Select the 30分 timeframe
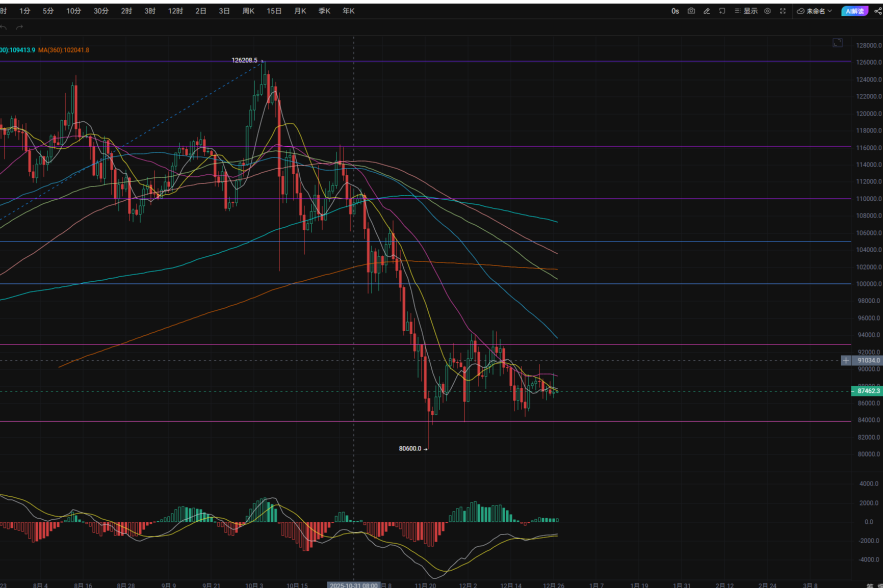 coord(101,11)
